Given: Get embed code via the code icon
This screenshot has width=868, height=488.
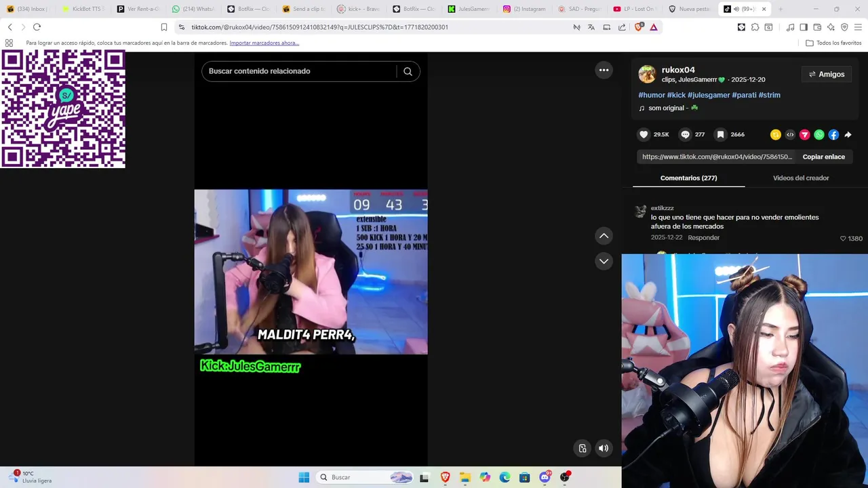Looking at the screenshot, I should click(x=790, y=135).
